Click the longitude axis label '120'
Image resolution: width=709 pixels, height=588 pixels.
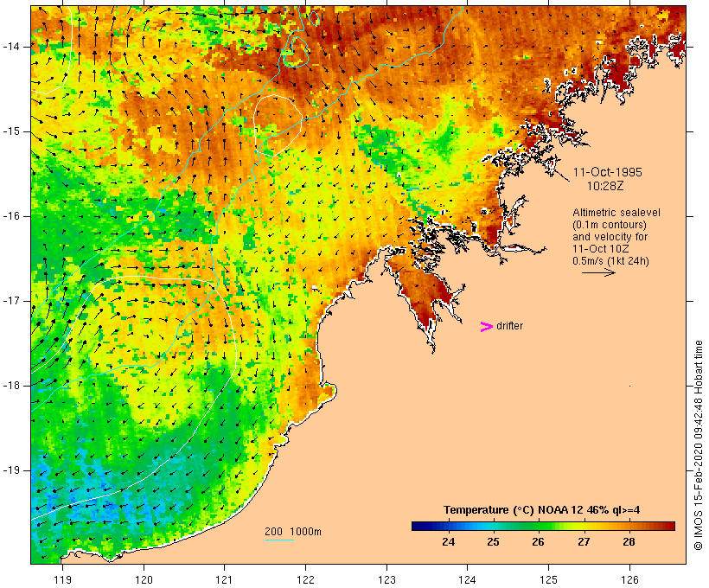point(144,579)
